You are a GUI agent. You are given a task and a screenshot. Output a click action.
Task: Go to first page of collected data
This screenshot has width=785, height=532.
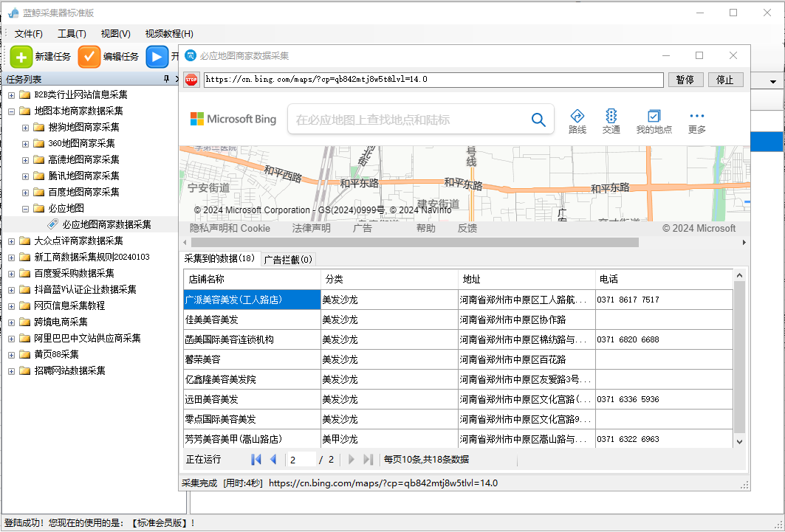coord(256,459)
